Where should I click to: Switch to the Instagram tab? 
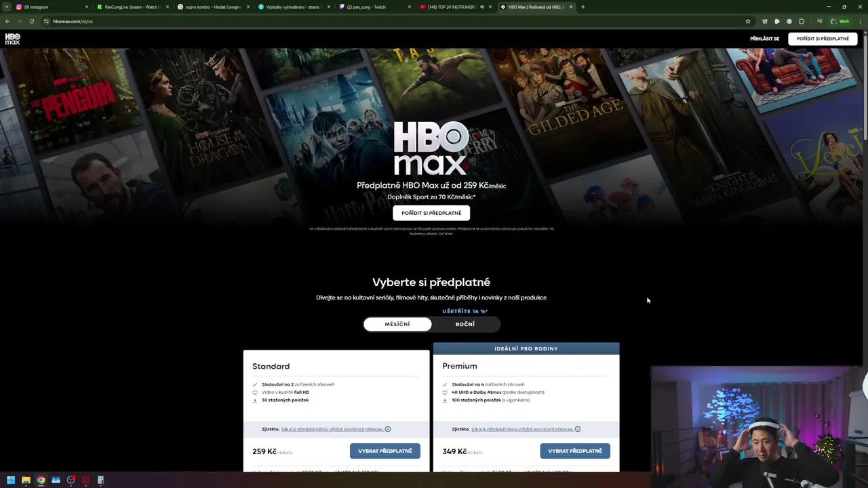click(x=51, y=7)
